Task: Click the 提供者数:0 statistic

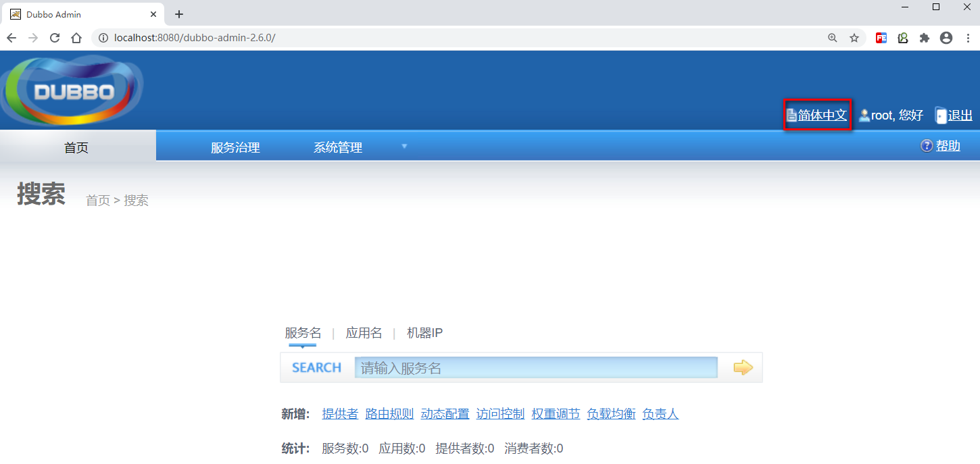Action: [x=465, y=448]
